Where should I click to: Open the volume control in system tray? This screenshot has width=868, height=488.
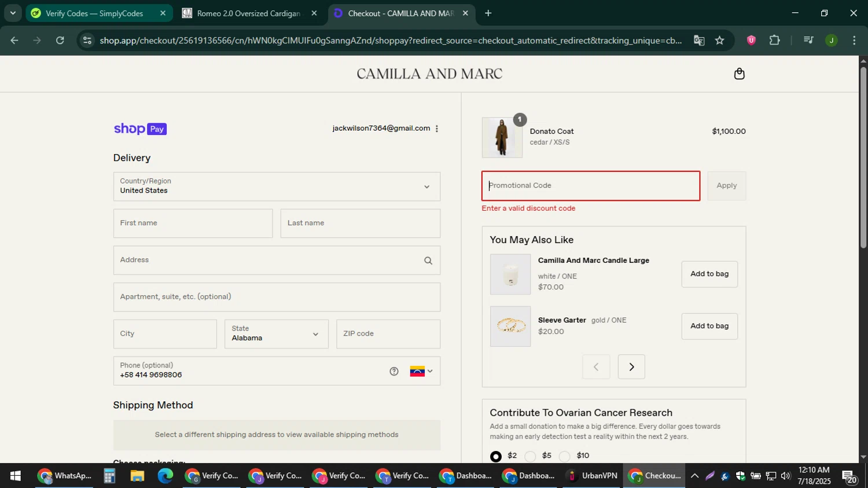pos(785,476)
